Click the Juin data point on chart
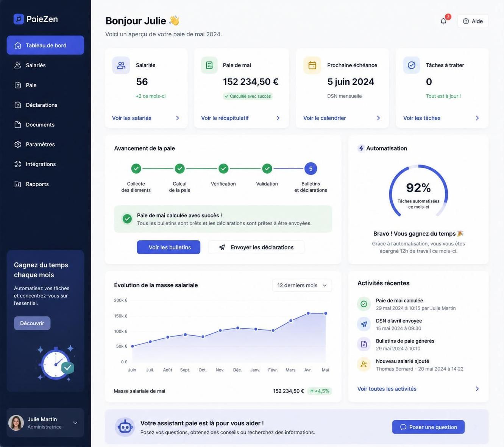This screenshot has width=504, height=447. coord(132,346)
